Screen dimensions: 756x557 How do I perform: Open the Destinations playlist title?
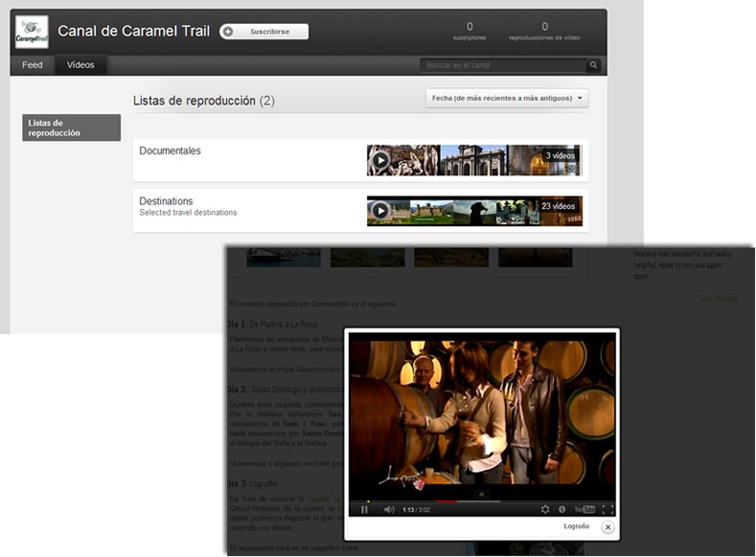click(166, 201)
